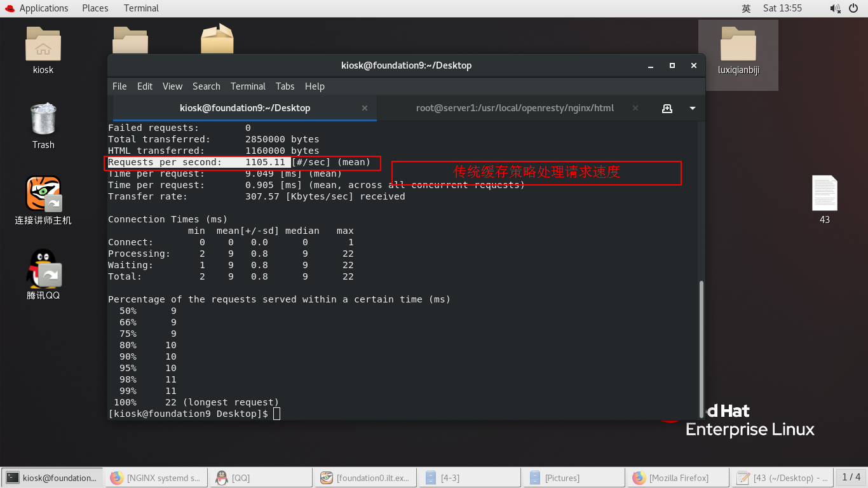Switch to the [QQ] taskbar window
The width and height of the screenshot is (868, 488).
261,478
